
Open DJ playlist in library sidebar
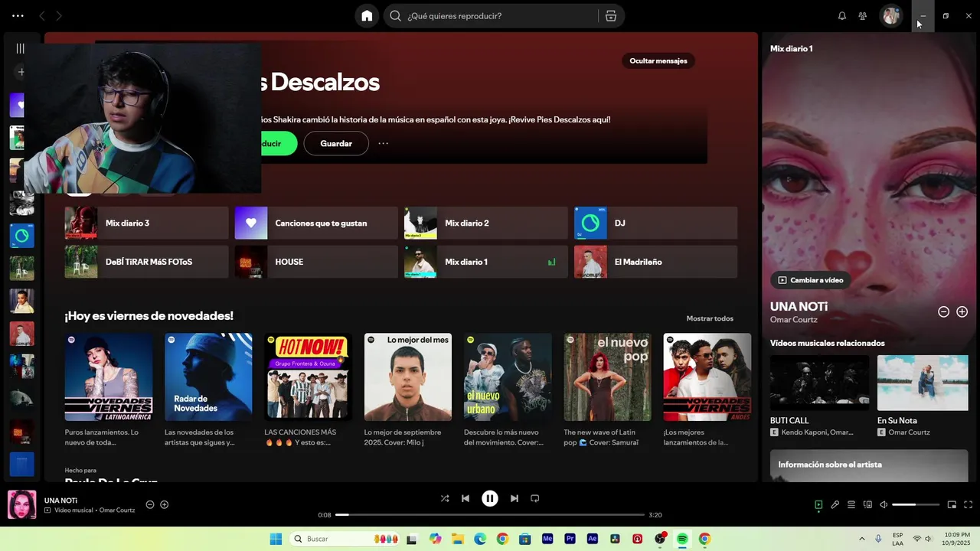coord(21,236)
